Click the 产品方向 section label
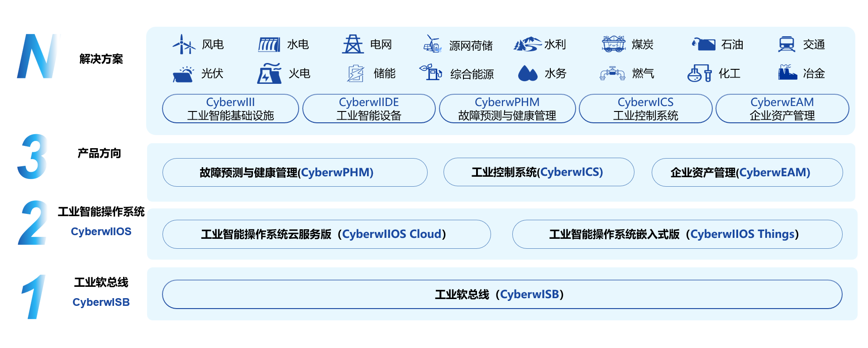This screenshot has width=868, height=348. tap(99, 154)
